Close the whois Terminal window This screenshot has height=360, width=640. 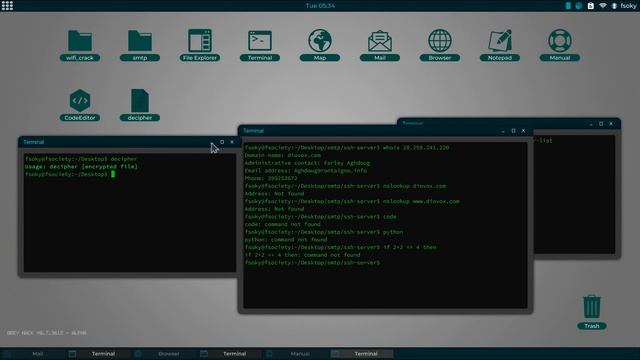click(523, 131)
